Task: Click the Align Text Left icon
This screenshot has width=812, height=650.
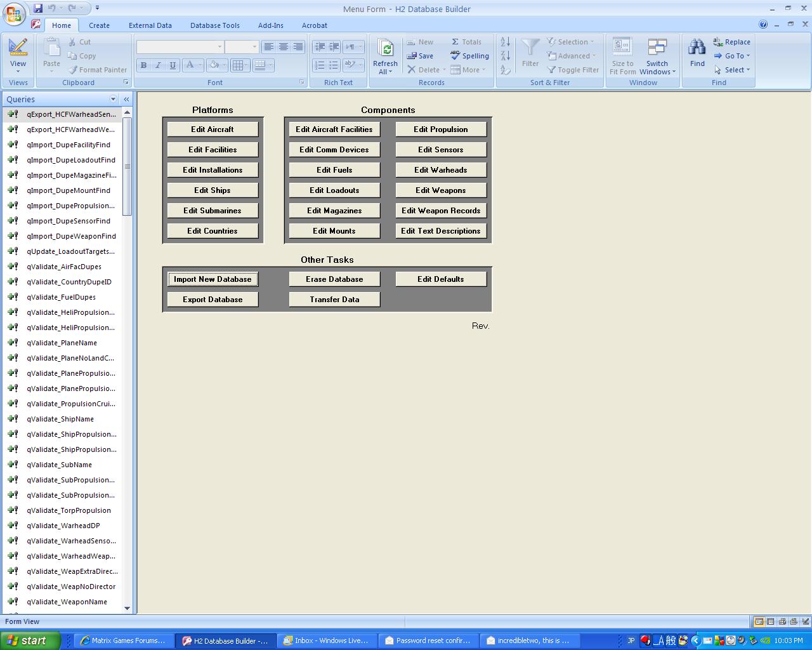Action: (269, 47)
